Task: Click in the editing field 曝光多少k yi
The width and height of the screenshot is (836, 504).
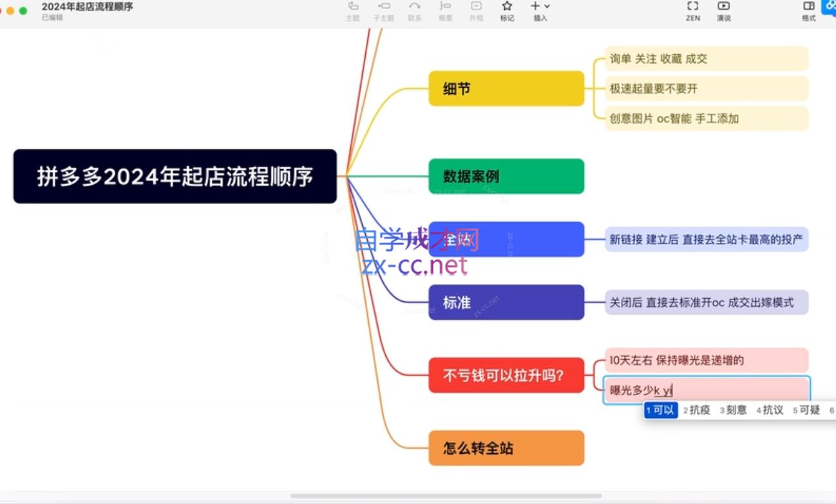Action: tap(707, 390)
